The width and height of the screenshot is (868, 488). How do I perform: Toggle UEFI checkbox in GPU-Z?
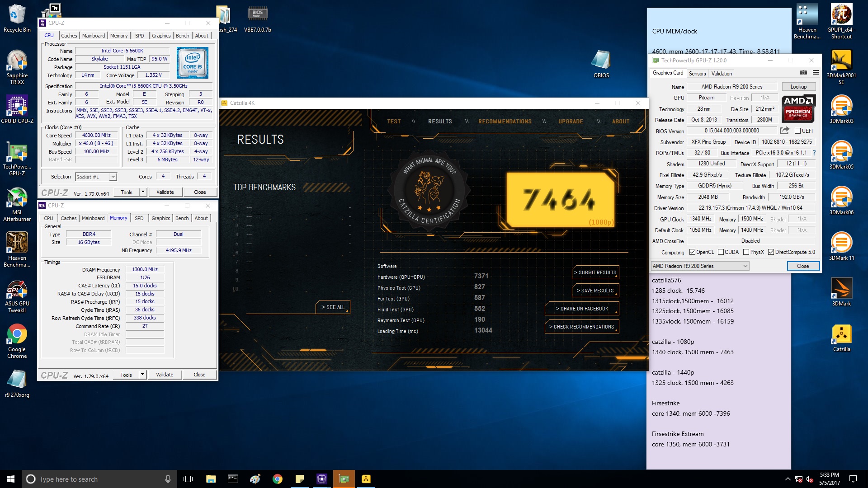pos(797,131)
